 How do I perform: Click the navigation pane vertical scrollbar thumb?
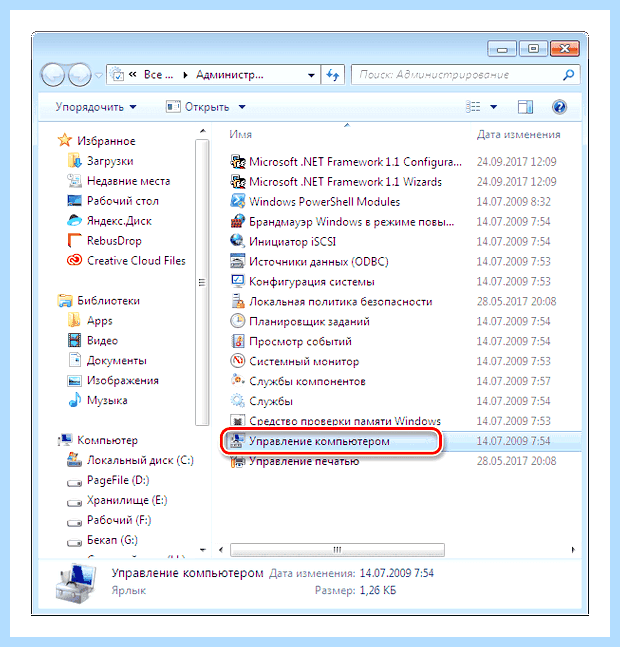[x=202, y=282]
